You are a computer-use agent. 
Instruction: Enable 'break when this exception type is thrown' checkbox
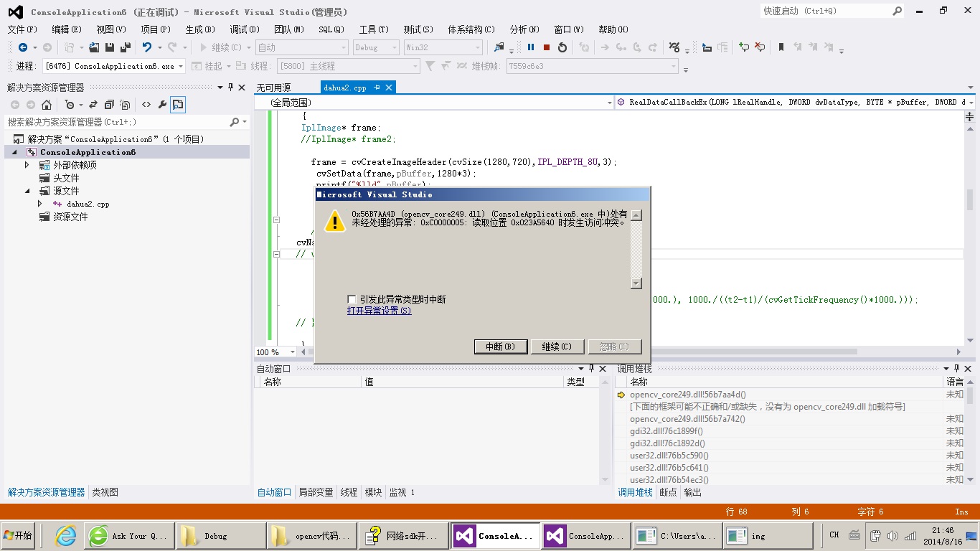point(352,299)
